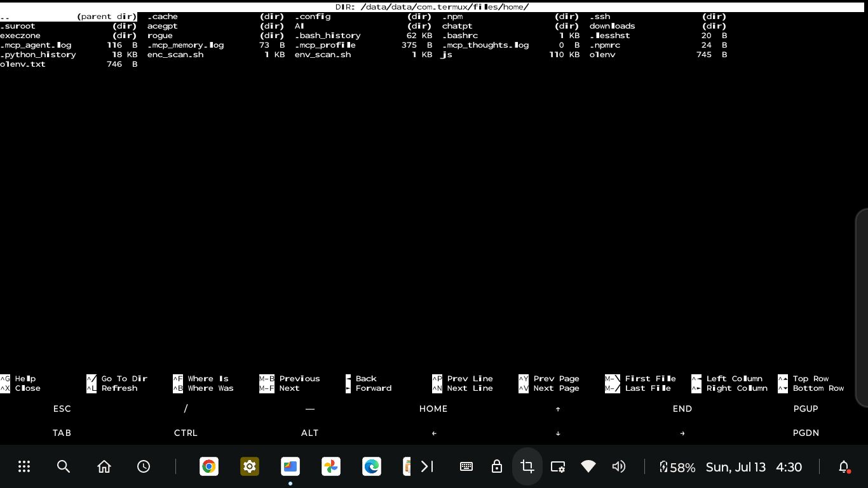Click the battery 58% indicator

pos(677,467)
